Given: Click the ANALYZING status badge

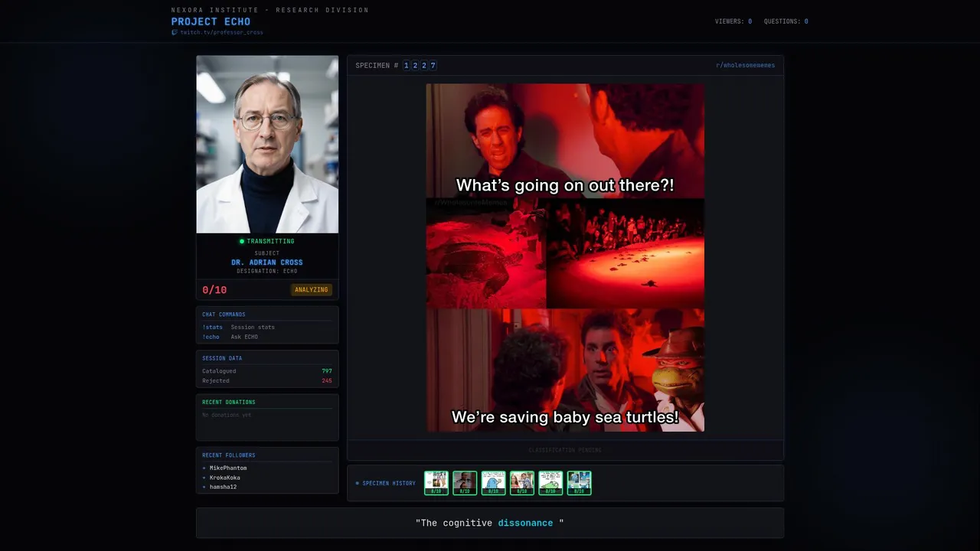Looking at the screenshot, I should (312, 290).
